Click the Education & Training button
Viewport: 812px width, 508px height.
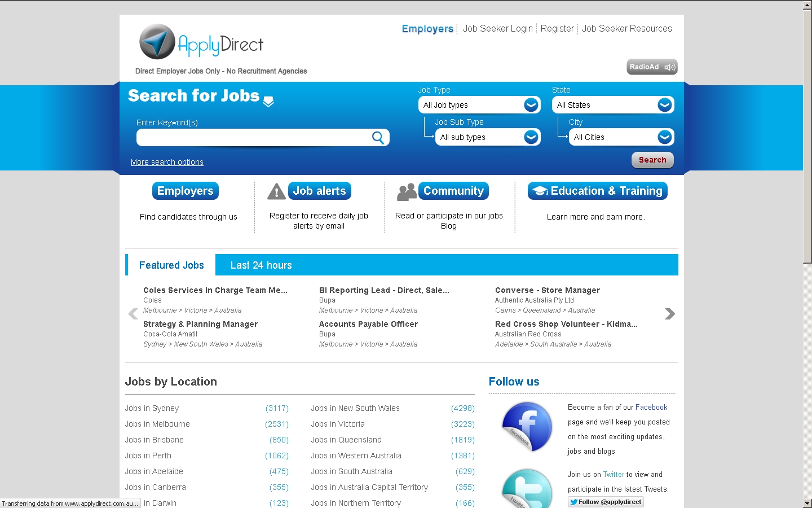click(598, 191)
